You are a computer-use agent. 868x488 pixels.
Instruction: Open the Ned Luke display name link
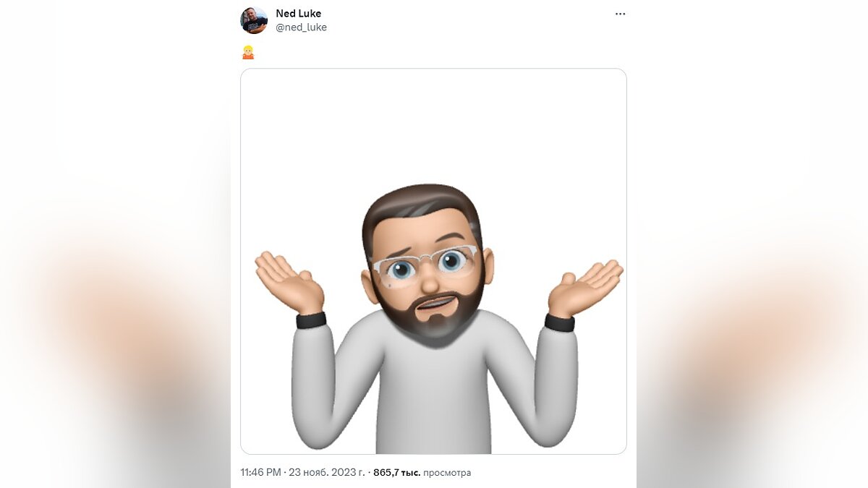point(298,13)
